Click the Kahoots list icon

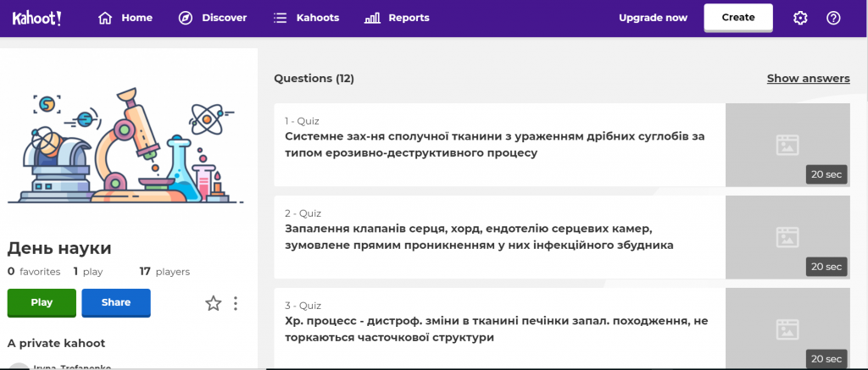pos(280,19)
